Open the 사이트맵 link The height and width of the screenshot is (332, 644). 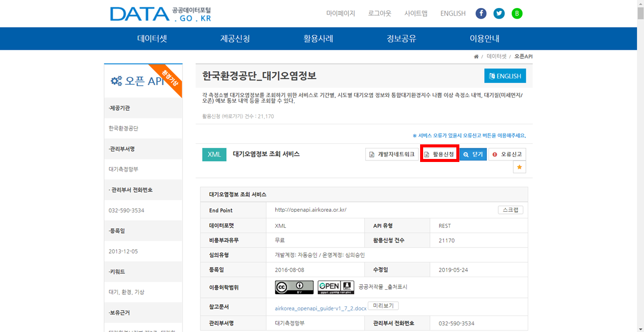pyautogui.click(x=416, y=14)
